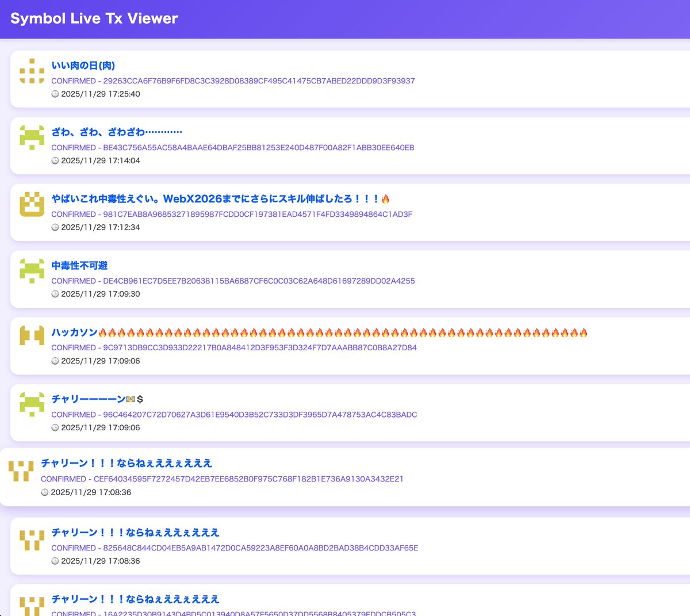Click transaction hash DE4CB961EC7D5EE7
690x616 pixels.
point(259,281)
